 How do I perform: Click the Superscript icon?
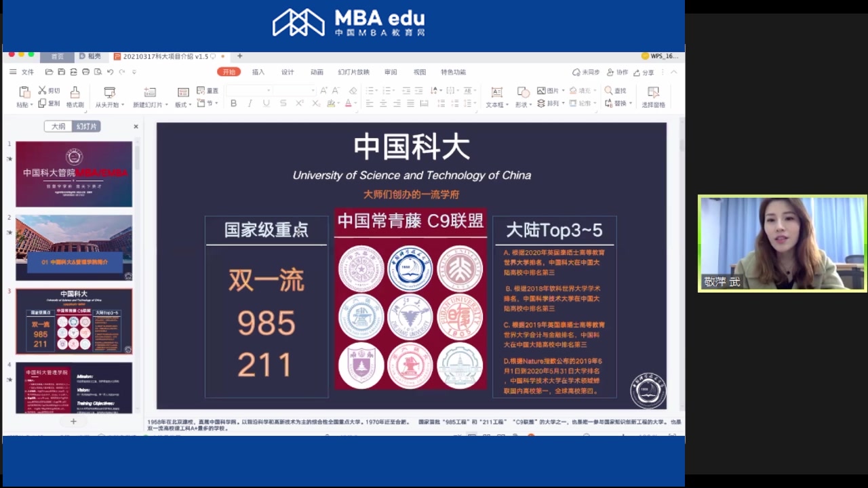(x=299, y=103)
